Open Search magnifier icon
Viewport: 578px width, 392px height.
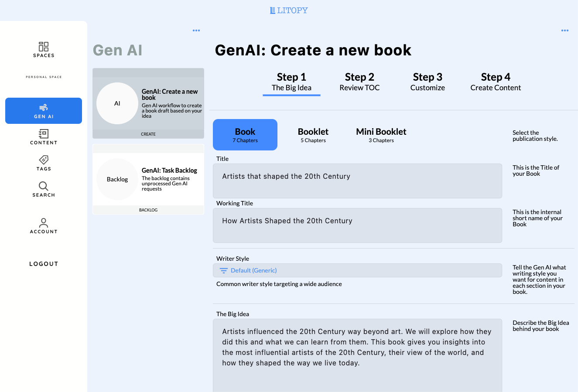click(x=44, y=186)
